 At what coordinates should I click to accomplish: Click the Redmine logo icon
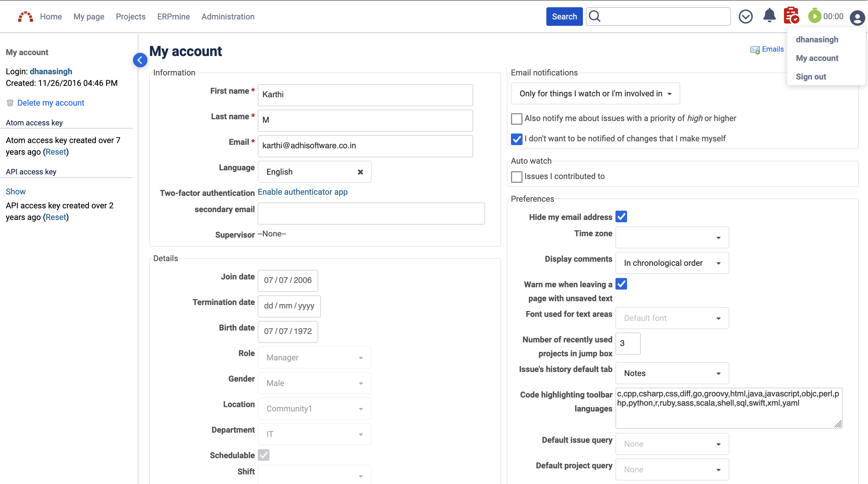coord(25,17)
